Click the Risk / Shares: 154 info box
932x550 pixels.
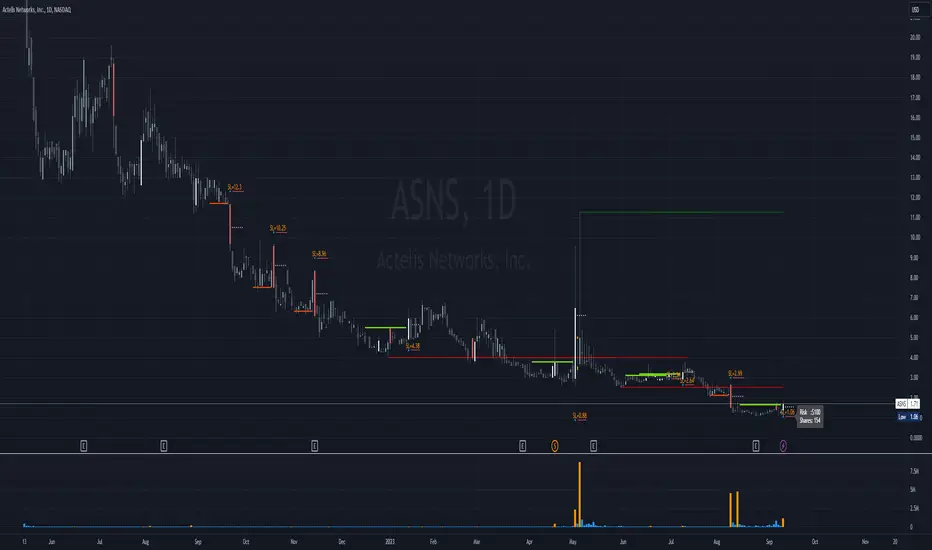810,416
